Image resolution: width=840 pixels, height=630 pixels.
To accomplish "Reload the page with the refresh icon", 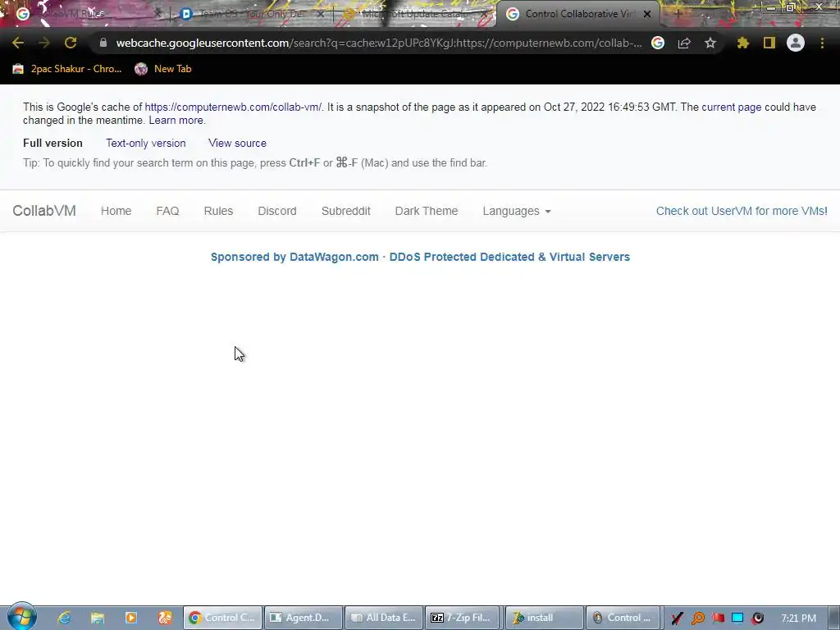I will (71, 43).
